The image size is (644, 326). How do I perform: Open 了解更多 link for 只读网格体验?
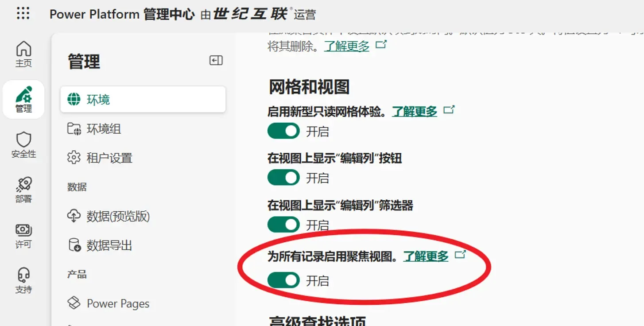click(x=414, y=111)
